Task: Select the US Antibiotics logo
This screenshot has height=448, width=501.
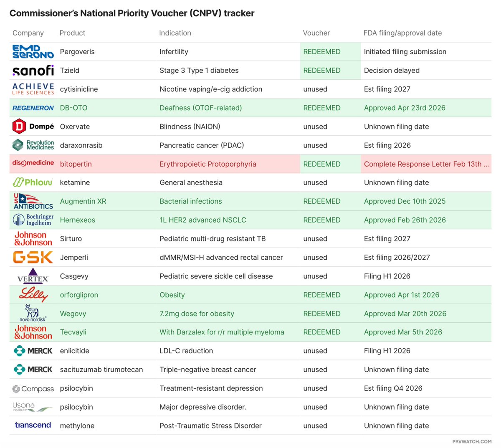Action: (x=33, y=201)
